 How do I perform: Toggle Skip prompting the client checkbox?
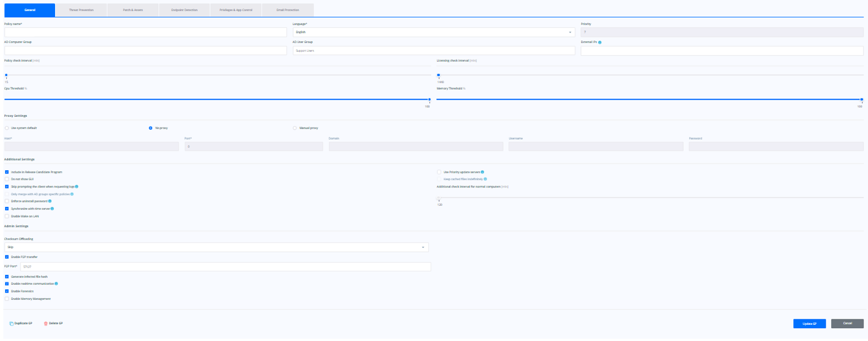click(x=7, y=186)
